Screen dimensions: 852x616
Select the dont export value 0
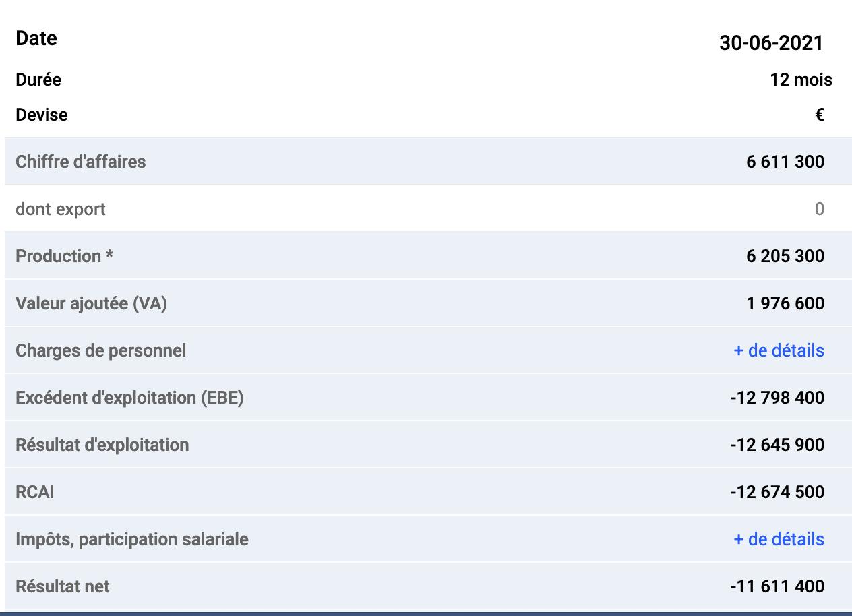(x=819, y=209)
